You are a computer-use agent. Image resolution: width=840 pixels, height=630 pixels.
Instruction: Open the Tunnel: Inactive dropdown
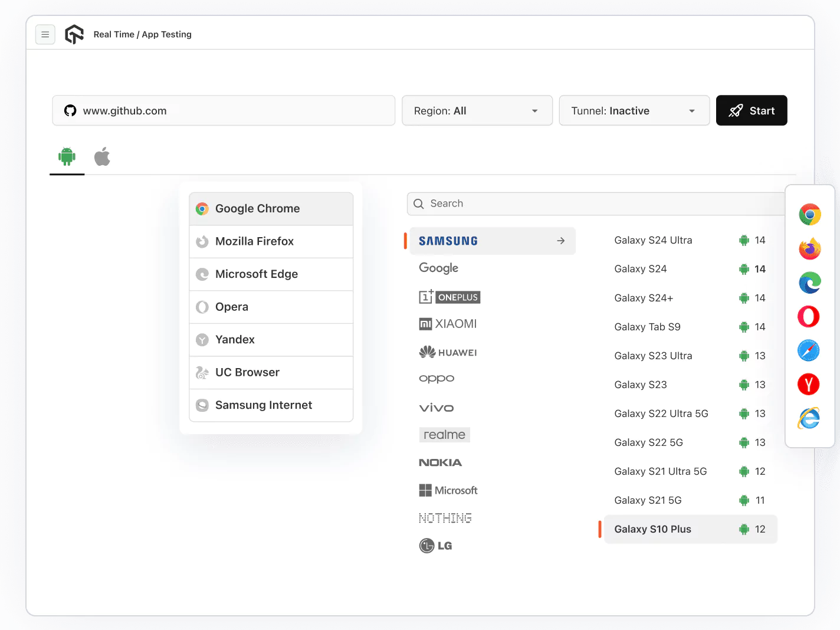(634, 110)
